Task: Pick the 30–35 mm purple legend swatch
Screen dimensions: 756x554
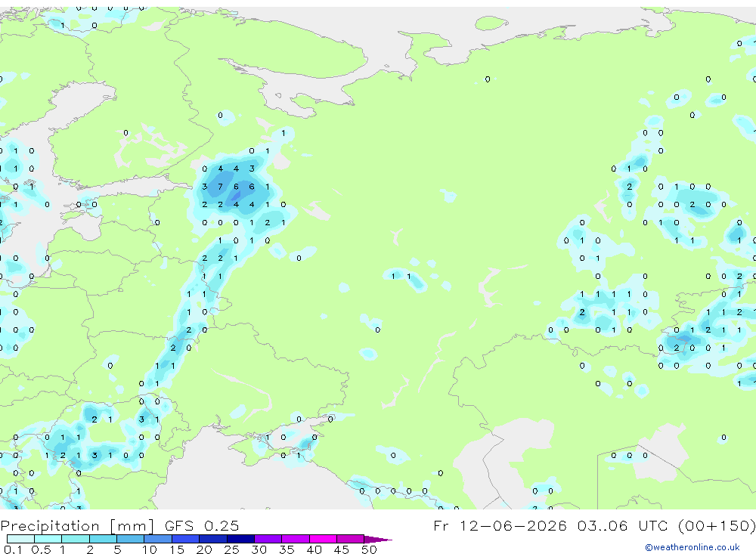Action: pyautogui.click(x=268, y=539)
